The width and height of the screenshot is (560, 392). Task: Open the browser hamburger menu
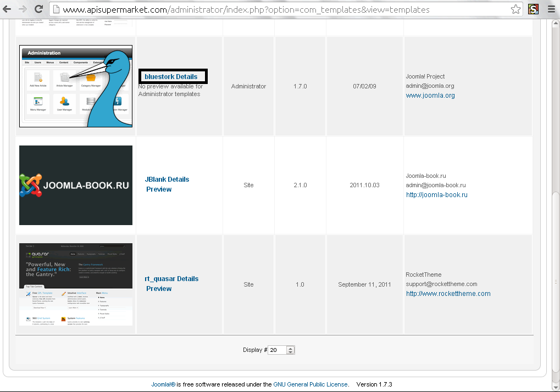(551, 9)
